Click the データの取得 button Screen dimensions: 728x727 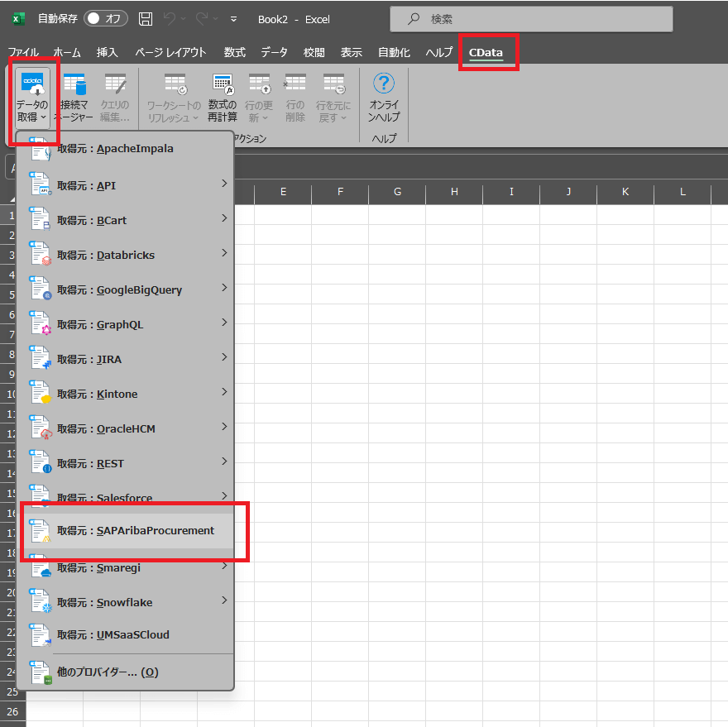[32, 98]
